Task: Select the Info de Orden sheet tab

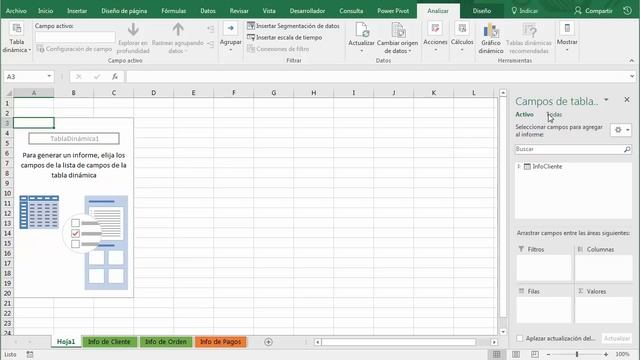Action: [166, 342]
